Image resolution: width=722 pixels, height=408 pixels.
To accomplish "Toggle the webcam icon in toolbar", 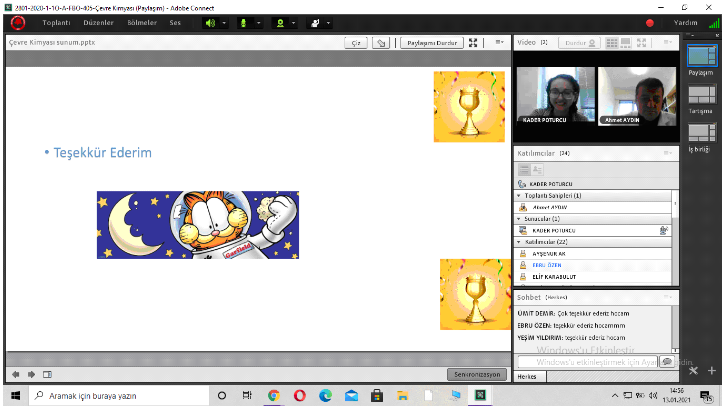I will (x=283, y=22).
